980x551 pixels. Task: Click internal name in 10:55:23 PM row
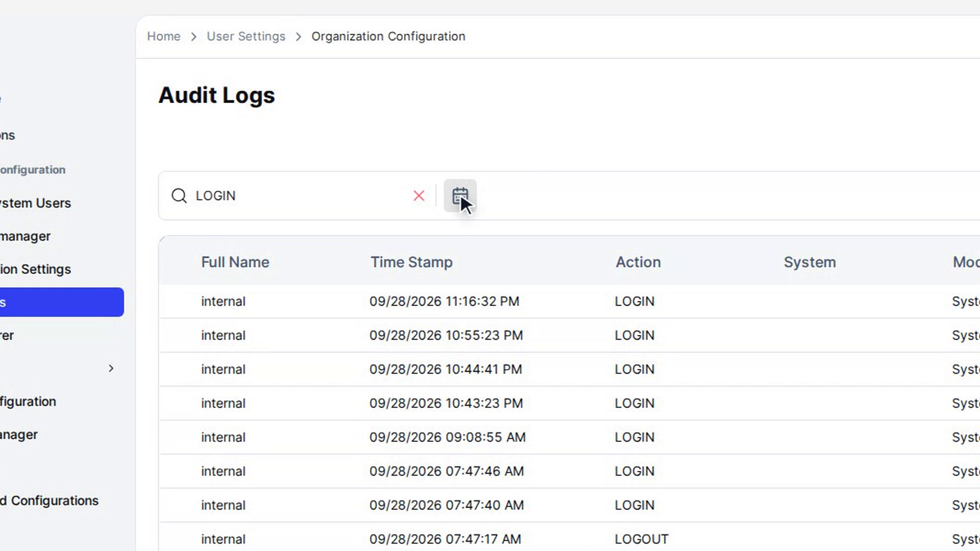(223, 335)
